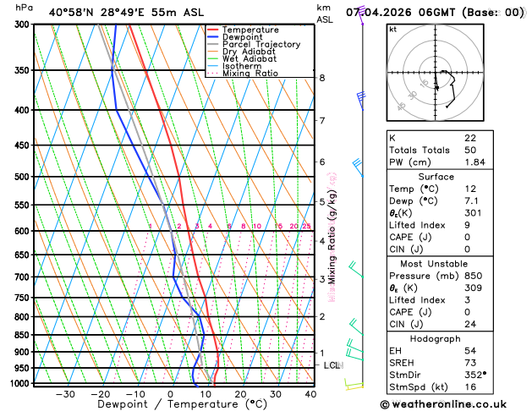Click the yellow surface wind barb
The width and height of the screenshot is (532, 411).
354,384
